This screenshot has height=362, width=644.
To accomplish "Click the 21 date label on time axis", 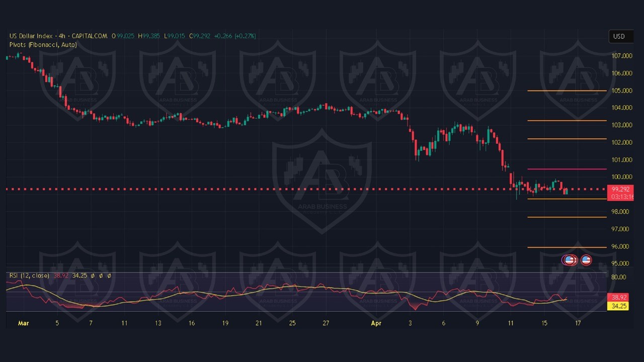I will click(x=259, y=323).
